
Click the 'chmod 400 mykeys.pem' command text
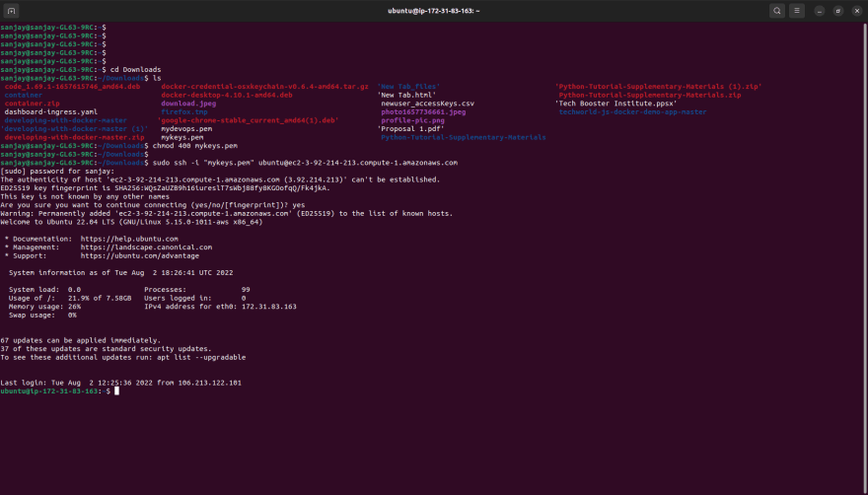pyautogui.click(x=195, y=146)
